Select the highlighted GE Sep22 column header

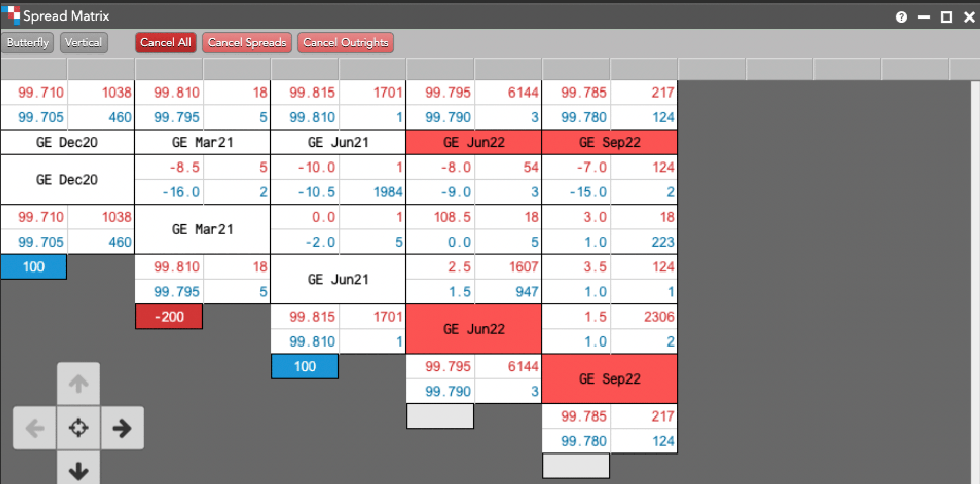(610, 142)
